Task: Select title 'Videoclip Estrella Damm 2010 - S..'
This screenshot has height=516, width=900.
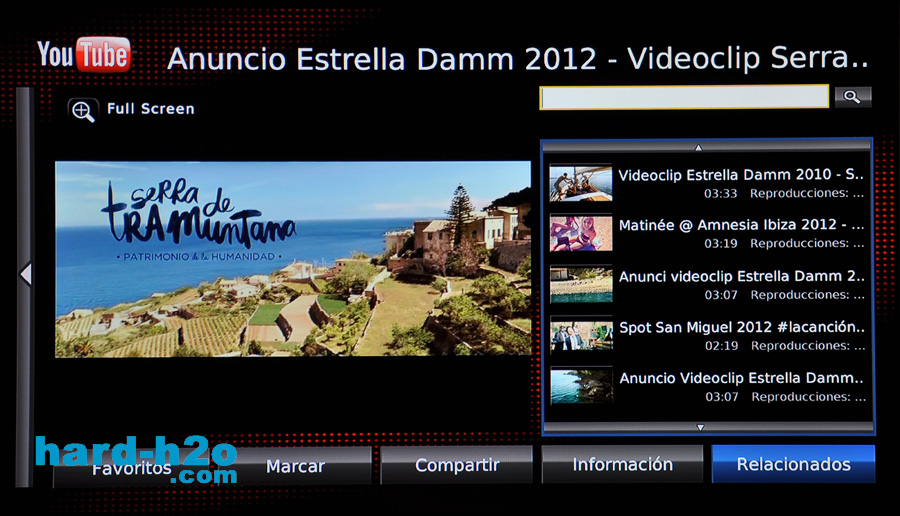Action: click(741, 174)
